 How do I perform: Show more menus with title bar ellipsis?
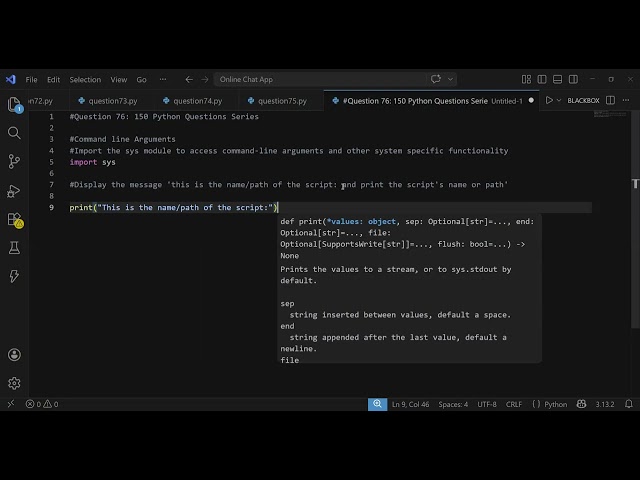click(163, 80)
